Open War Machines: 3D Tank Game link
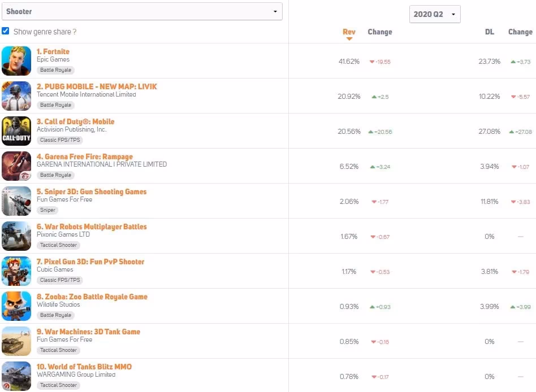 (x=88, y=332)
